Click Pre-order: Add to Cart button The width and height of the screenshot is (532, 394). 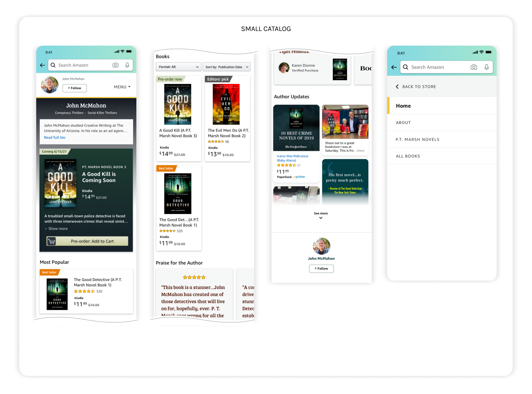88,241
